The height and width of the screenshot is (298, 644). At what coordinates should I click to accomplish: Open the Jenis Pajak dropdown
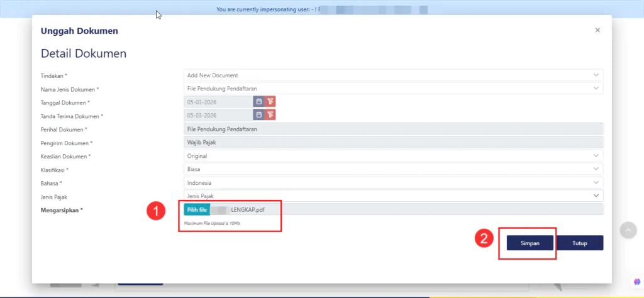(393, 196)
